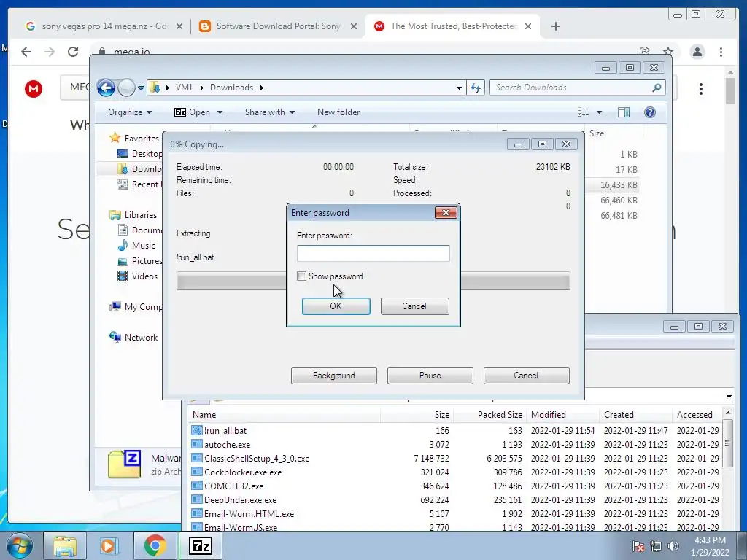Screen dimensions: 747x560
Task: Click Chrome back arrow button
Action: click(26, 52)
